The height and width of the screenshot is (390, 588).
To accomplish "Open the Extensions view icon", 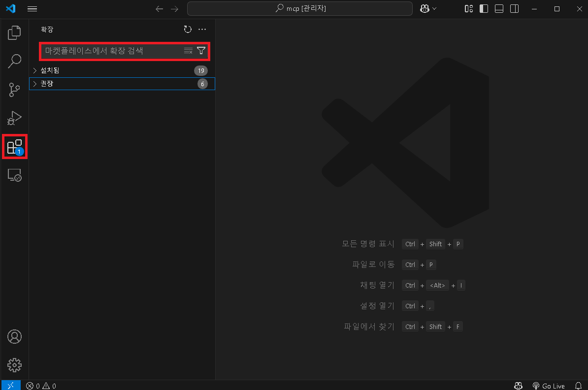I will [15, 147].
